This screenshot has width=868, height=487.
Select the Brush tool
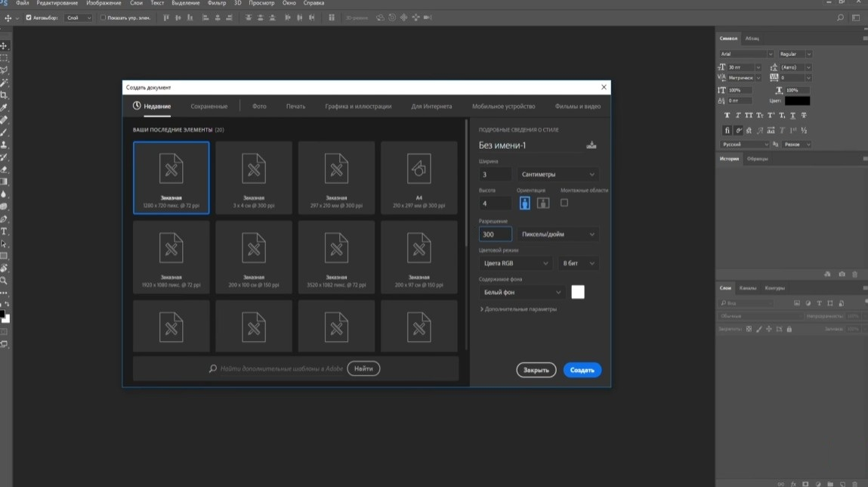[5, 132]
